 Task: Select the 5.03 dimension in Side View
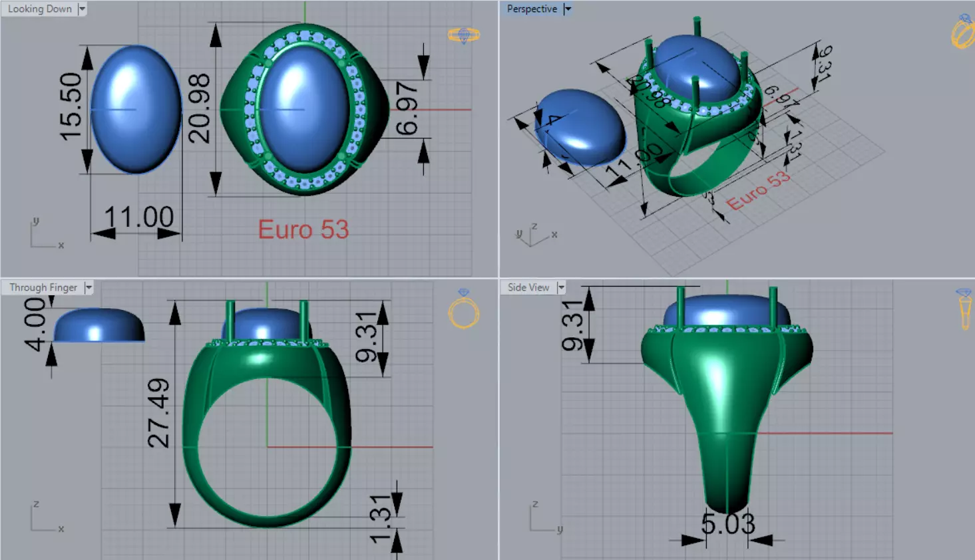click(x=728, y=524)
